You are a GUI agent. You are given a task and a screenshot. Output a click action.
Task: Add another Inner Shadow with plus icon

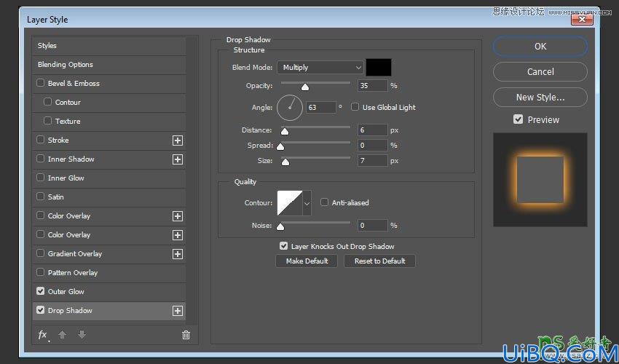click(178, 159)
